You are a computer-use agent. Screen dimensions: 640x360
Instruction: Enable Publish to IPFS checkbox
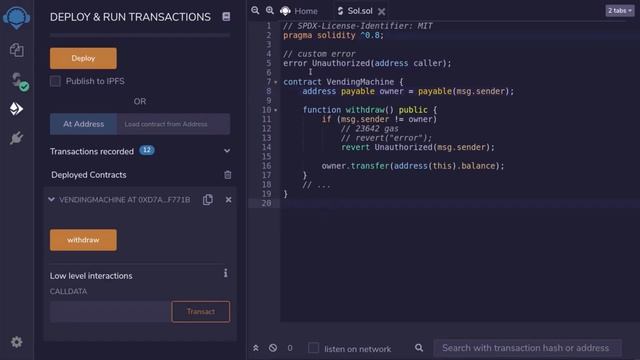(x=55, y=81)
